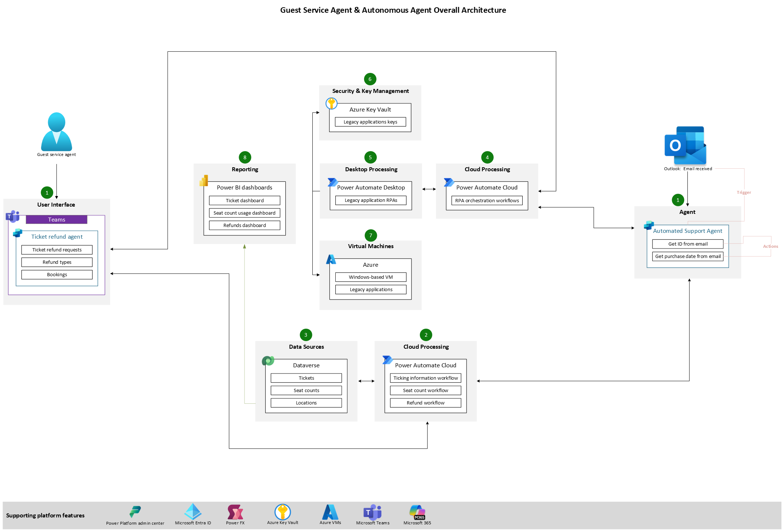
Task: Click the Azure Key Vault key icon in Security
Action: (x=331, y=103)
